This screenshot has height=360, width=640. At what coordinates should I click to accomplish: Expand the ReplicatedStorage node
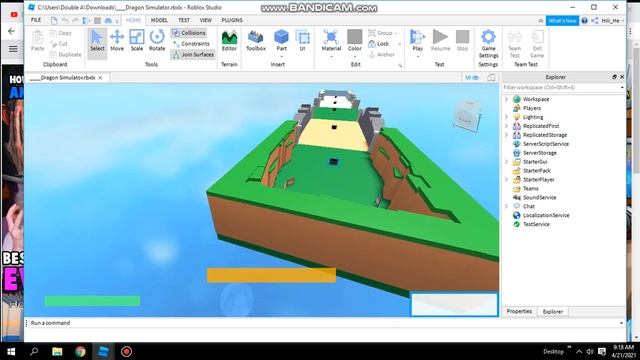point(507,135)
